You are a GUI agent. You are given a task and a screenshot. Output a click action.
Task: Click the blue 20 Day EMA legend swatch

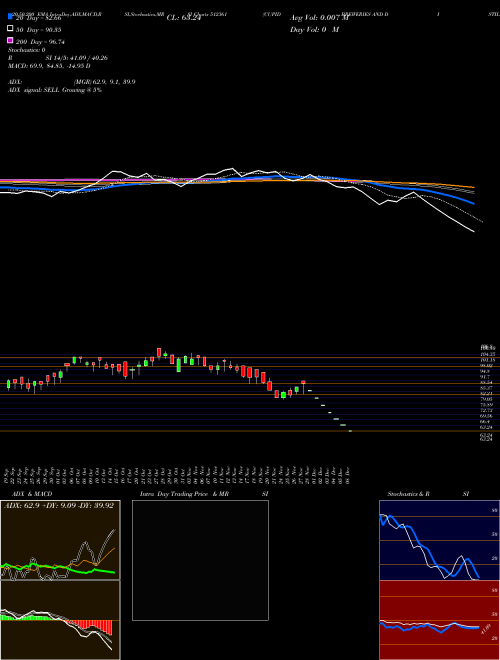pos(10,16)
